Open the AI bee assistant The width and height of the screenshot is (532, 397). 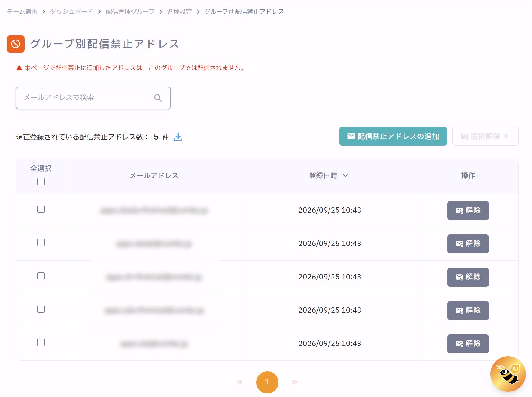[x=508, y=374]
